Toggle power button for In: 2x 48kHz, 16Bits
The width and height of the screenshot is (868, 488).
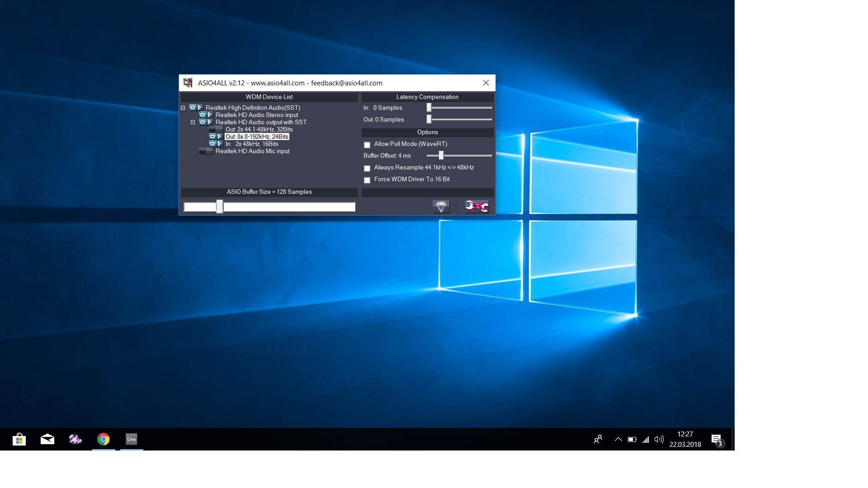[212, 144]
